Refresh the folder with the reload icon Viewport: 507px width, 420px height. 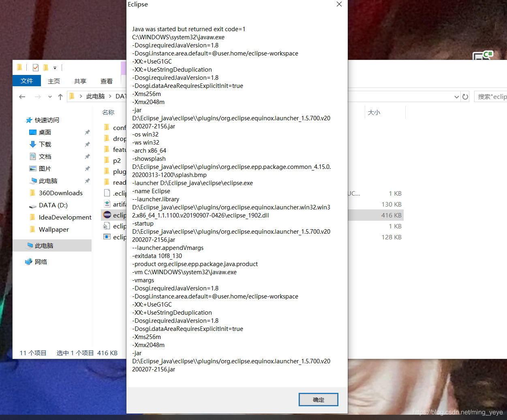465,97
